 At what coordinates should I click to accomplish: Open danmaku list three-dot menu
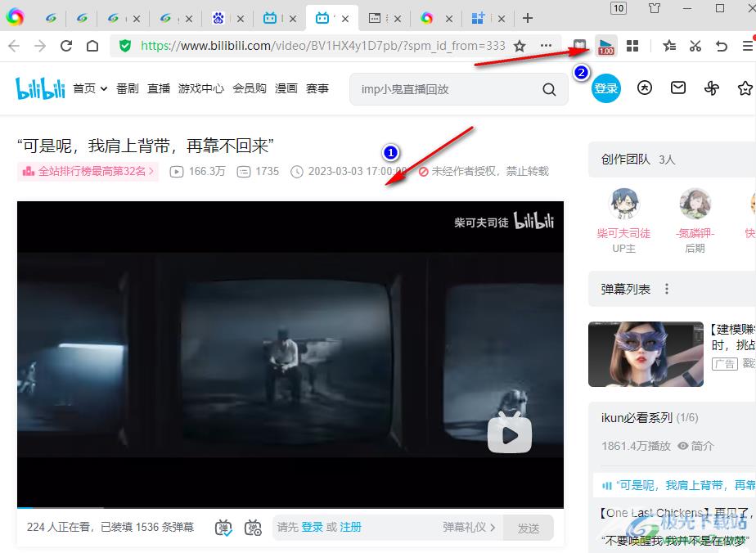pos(667,289)
